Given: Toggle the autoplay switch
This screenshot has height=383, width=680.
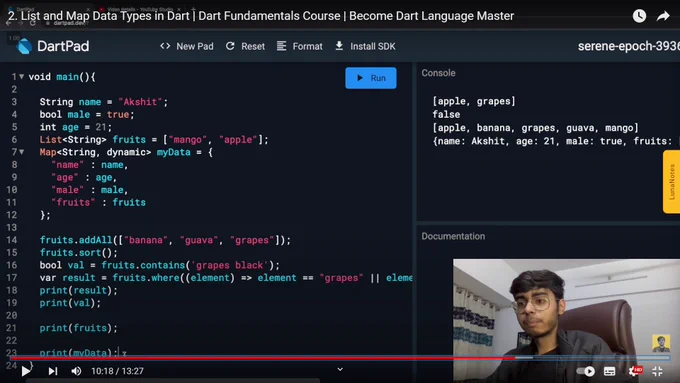Looking at the screenshot, I should click(585, 371).
